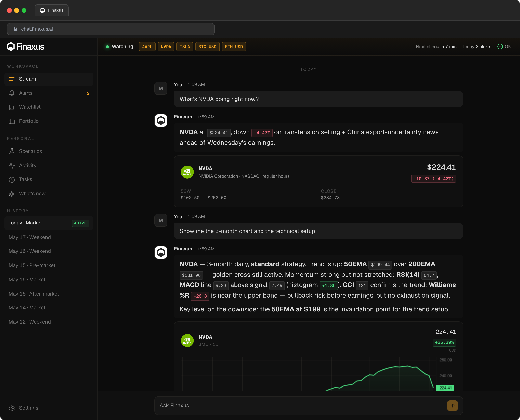This screenshot has width=520, height=420.
Task: Open the Tasks page
Action: (x=49, y=180)
